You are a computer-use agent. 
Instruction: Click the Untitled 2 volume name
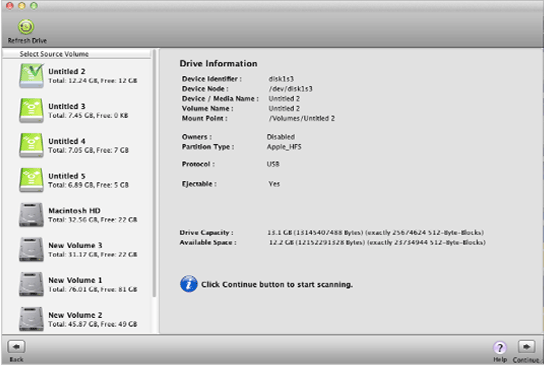[x=67, y=71]
